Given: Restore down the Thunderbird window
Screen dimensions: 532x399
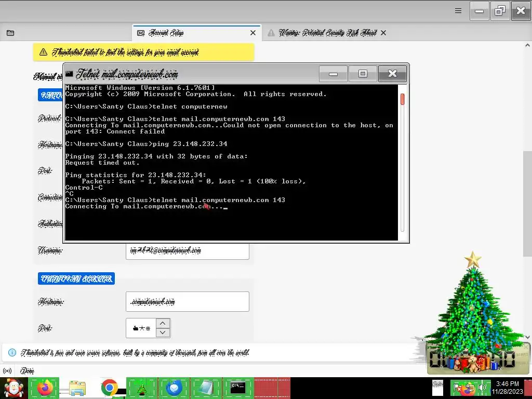Looking at the screenshot, I should pos(500,11).
